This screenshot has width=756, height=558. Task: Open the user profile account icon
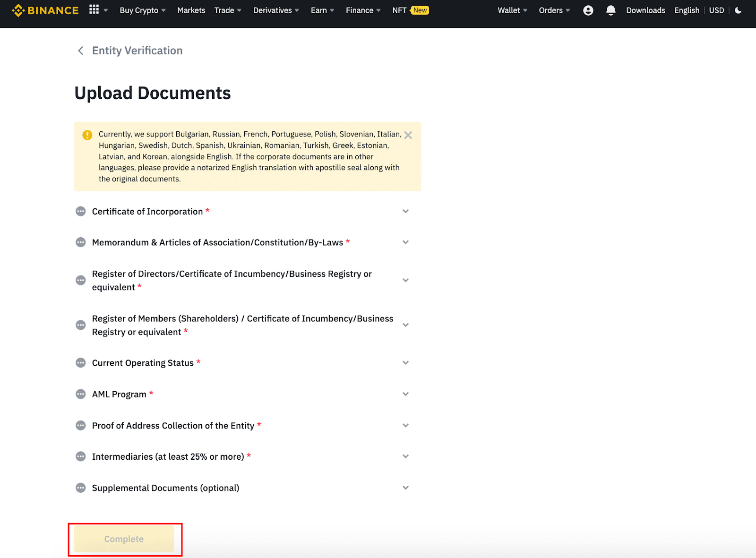coord(588,10)
